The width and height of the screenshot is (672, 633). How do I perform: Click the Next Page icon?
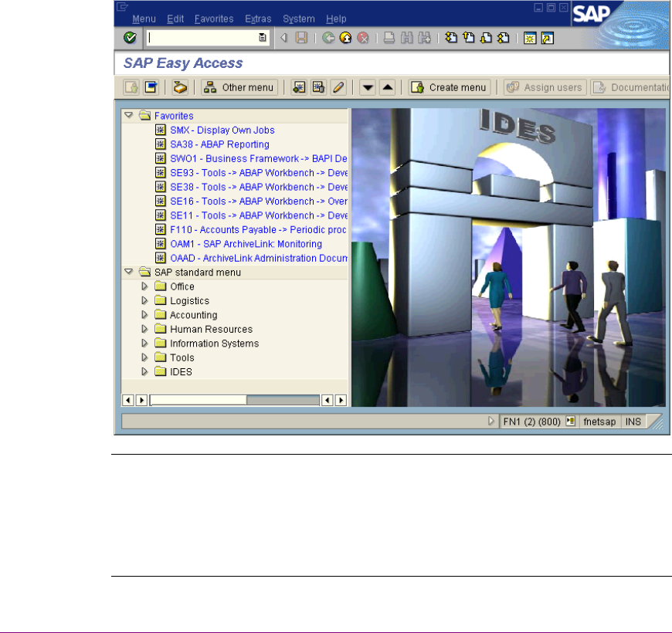coord(486,38)
